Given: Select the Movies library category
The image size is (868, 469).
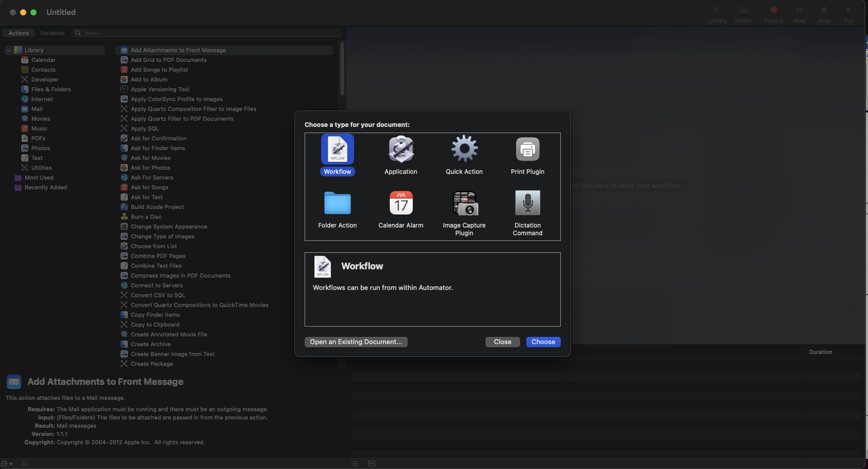Looking at the screenshot, I should pos(41,119).
